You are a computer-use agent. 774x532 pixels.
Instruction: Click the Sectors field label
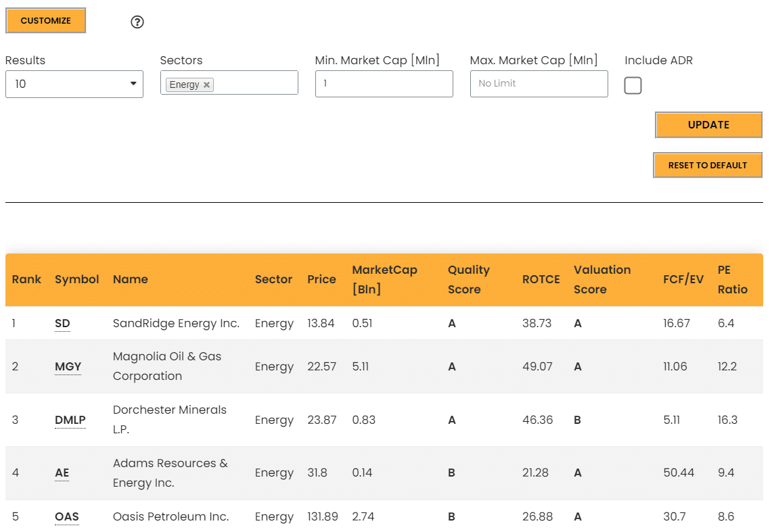click(x=181, y=60)
